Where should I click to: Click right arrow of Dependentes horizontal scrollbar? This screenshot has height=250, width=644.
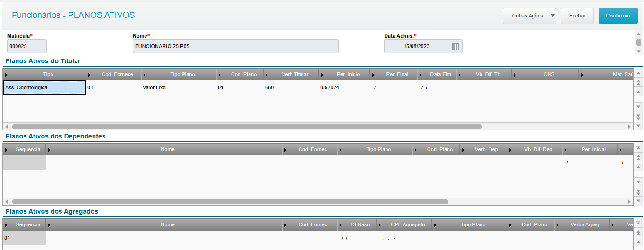(x=629, y=201)
